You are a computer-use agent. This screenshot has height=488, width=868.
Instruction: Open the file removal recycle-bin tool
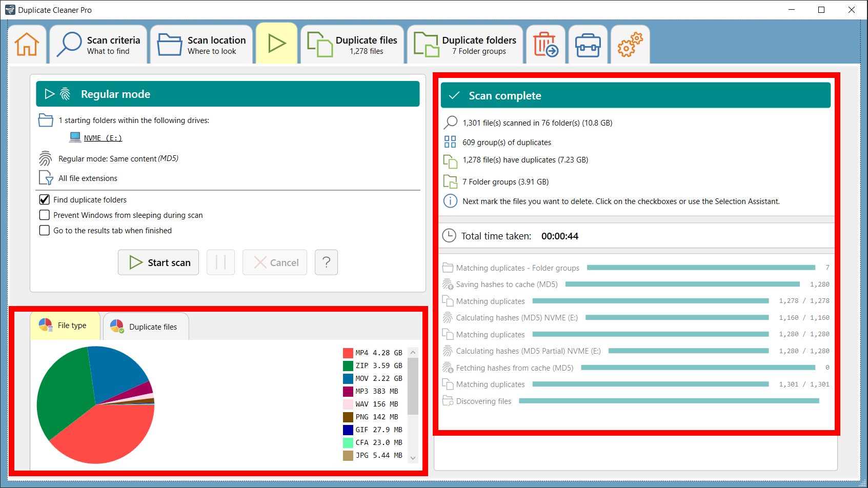pyautogui.click(x=546, y=44)
